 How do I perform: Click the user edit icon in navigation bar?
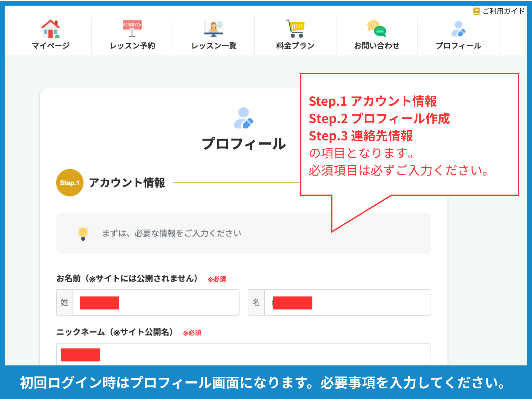tap(458, 29)
